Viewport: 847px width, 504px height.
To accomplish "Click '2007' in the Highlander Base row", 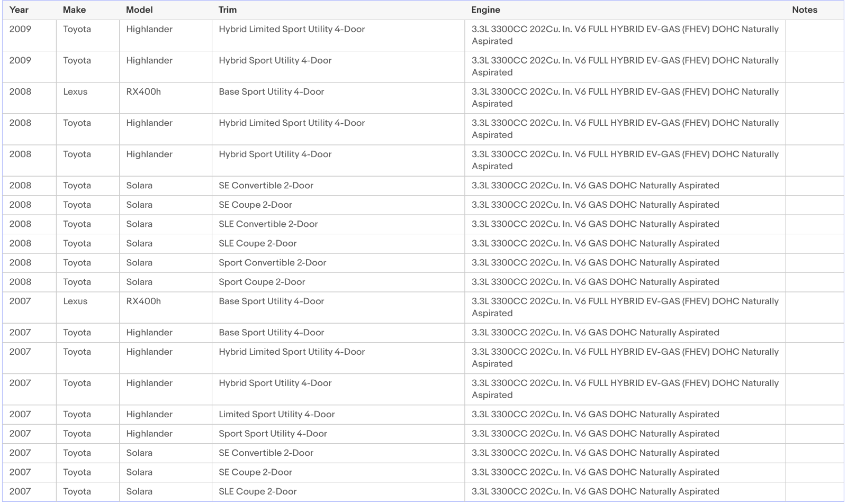I will tap(20, 333).
